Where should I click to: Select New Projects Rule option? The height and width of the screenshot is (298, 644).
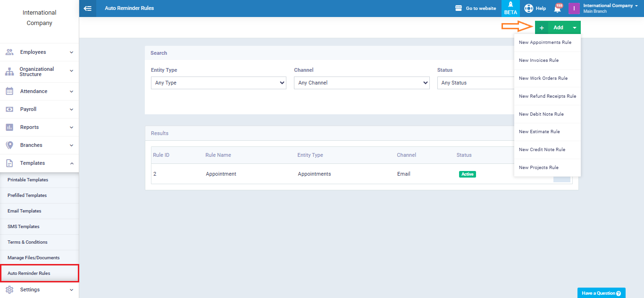(x=538, y=168)
